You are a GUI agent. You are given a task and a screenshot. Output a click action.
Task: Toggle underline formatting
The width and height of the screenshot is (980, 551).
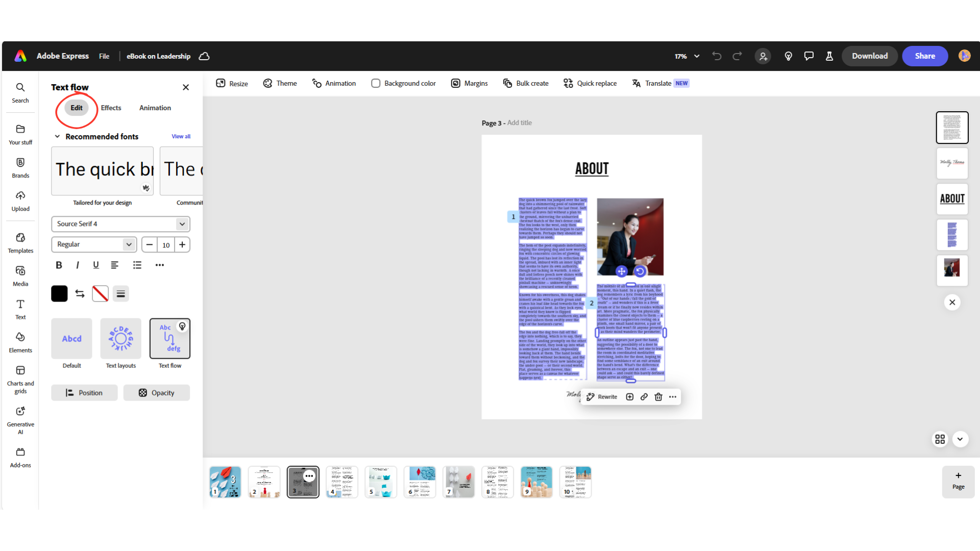pos(96,265)
